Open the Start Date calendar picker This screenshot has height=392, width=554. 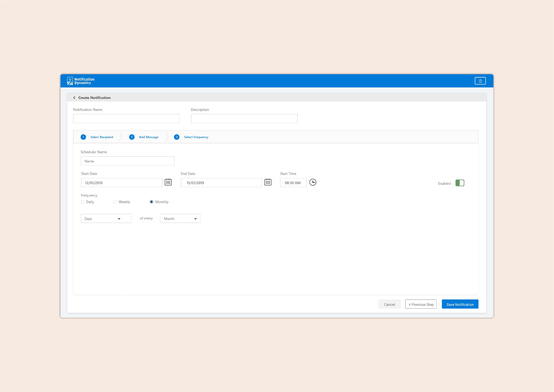click(x=168, y=182)
